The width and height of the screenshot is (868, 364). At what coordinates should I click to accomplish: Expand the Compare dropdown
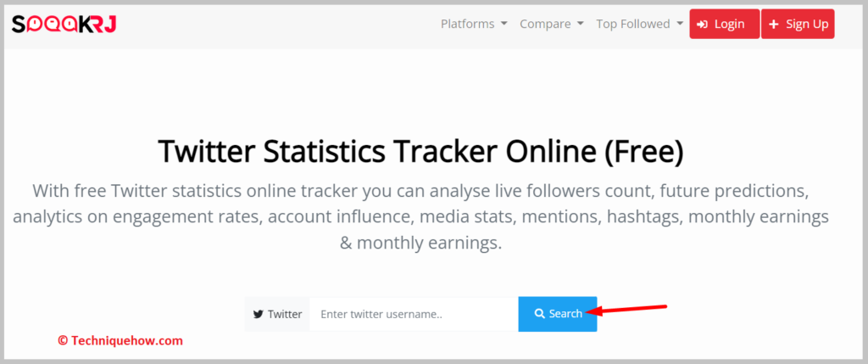[551, 24]
